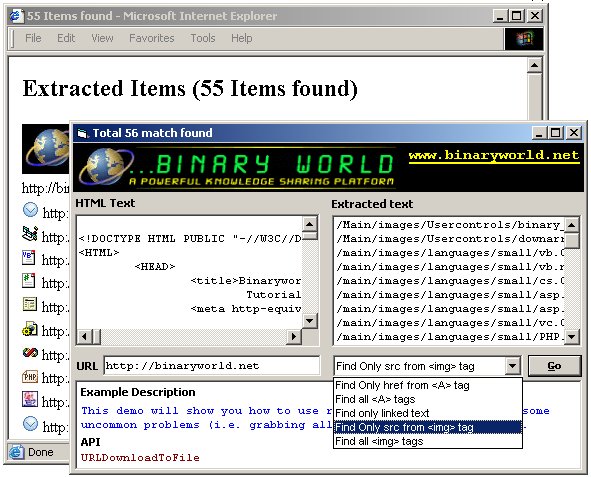Click inside the URL text field
The width and height of the screenshot is (591, 477).
click(x=211, y=365)
